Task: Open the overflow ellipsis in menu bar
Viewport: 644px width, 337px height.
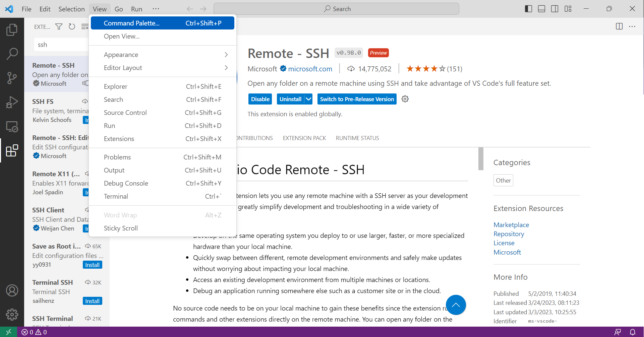Action: click(156, 9)
